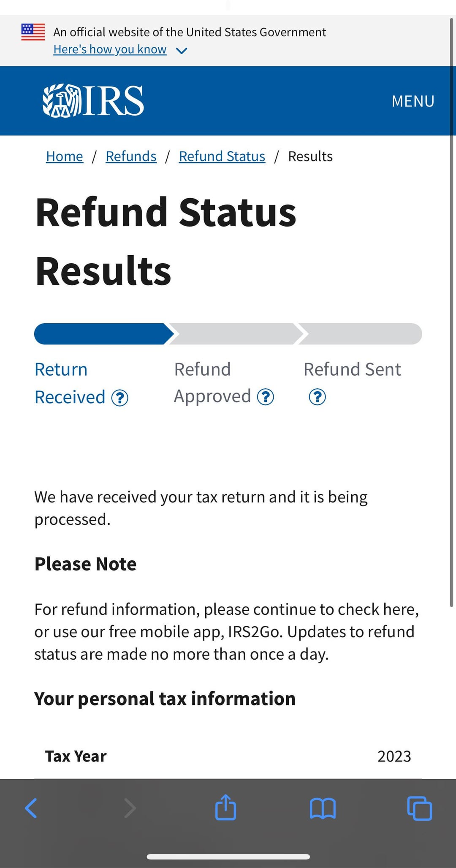Open the browser bookmarks icon
The height and width of the screenshot is (868, 456).
(x=323, y=808)
